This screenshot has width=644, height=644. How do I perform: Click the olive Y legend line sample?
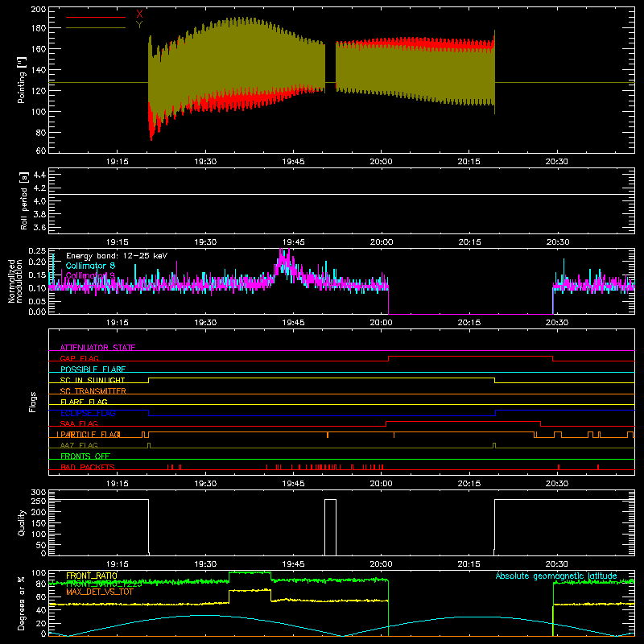tap(96, 28)
